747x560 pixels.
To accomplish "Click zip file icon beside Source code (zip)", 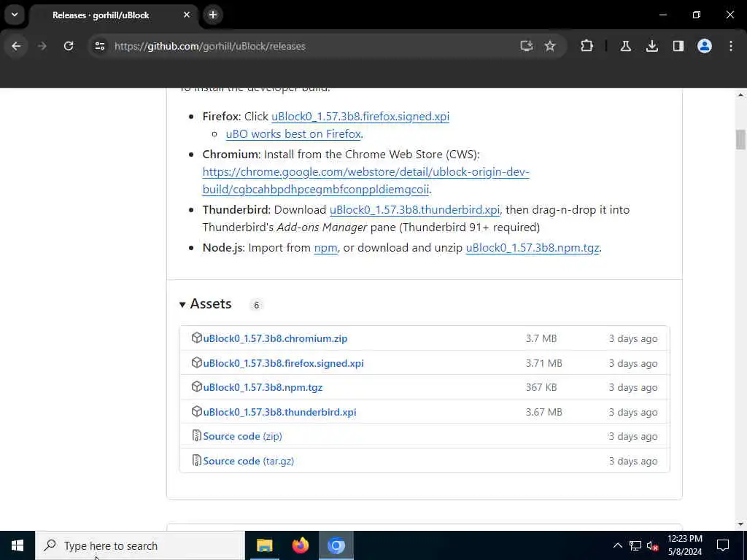I will point(196,436).
